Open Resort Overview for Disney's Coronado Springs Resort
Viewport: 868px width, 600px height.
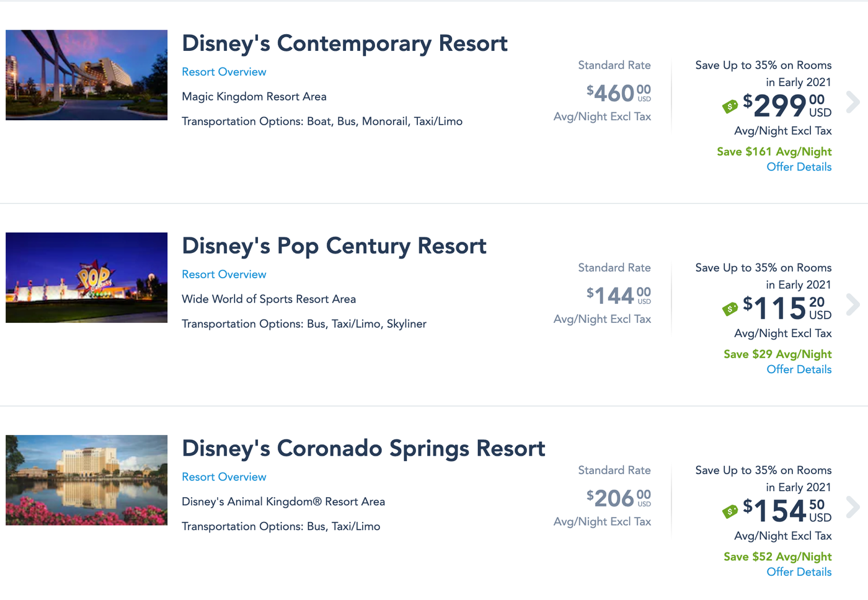[224, 477]
